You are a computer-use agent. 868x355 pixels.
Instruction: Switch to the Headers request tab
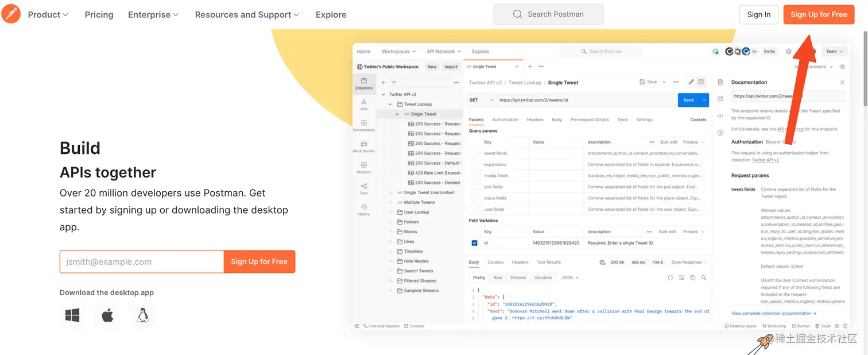coord(535,119)
